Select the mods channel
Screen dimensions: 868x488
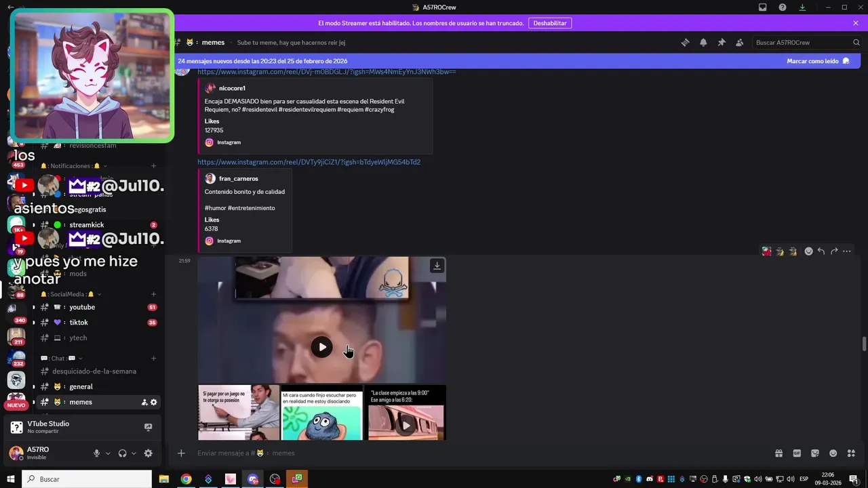[x=98, y=274]
